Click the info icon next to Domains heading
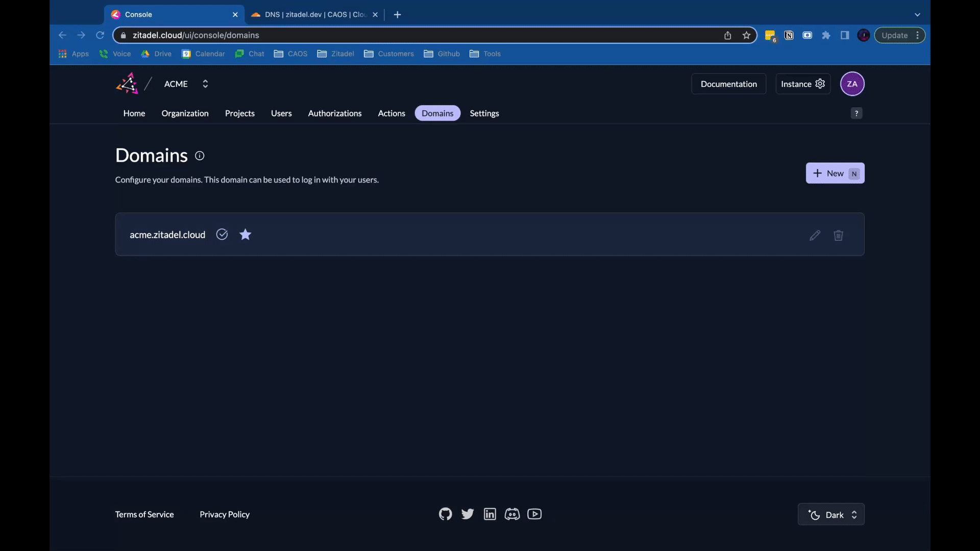Viewport: 980px width, 551px height. (199, 156)
